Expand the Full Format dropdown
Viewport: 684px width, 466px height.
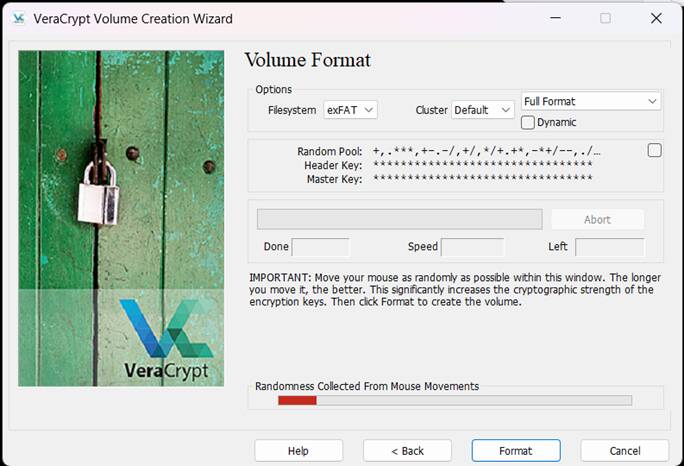(591, 101)
